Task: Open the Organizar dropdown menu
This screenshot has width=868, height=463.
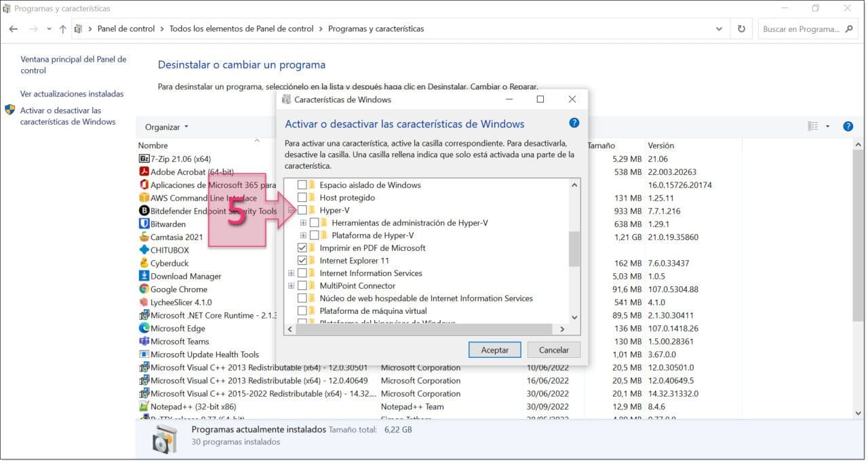Action: pos(166,127)
